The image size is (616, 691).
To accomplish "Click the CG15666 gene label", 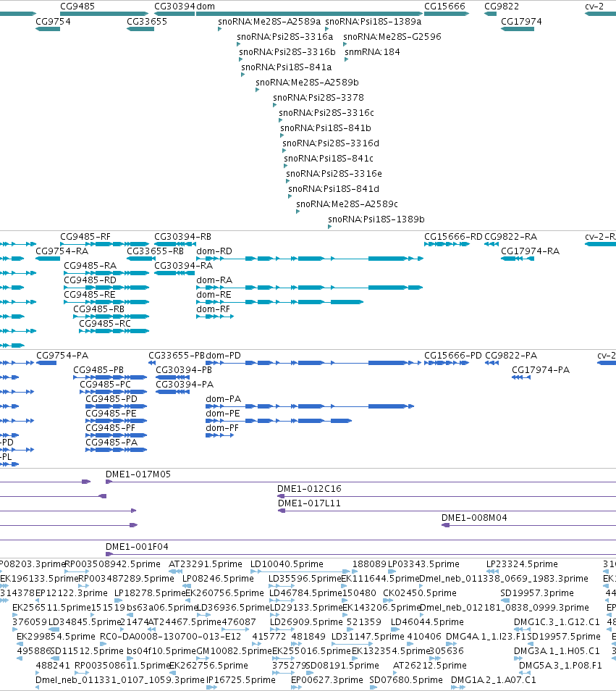I will [444, 7].
